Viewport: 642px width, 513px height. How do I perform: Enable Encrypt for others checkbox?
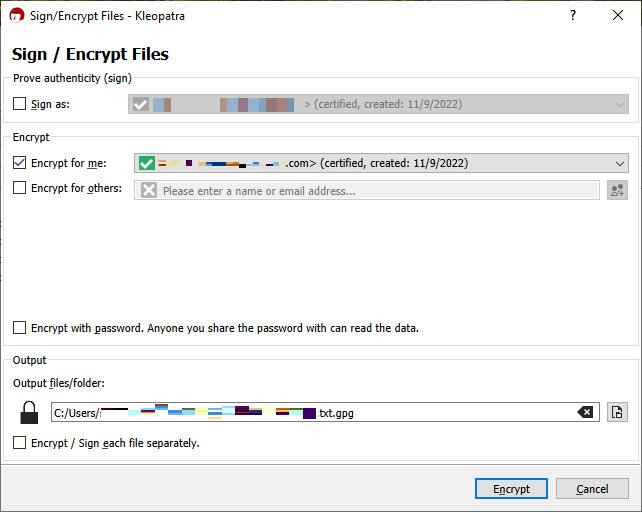coord(20,188)
